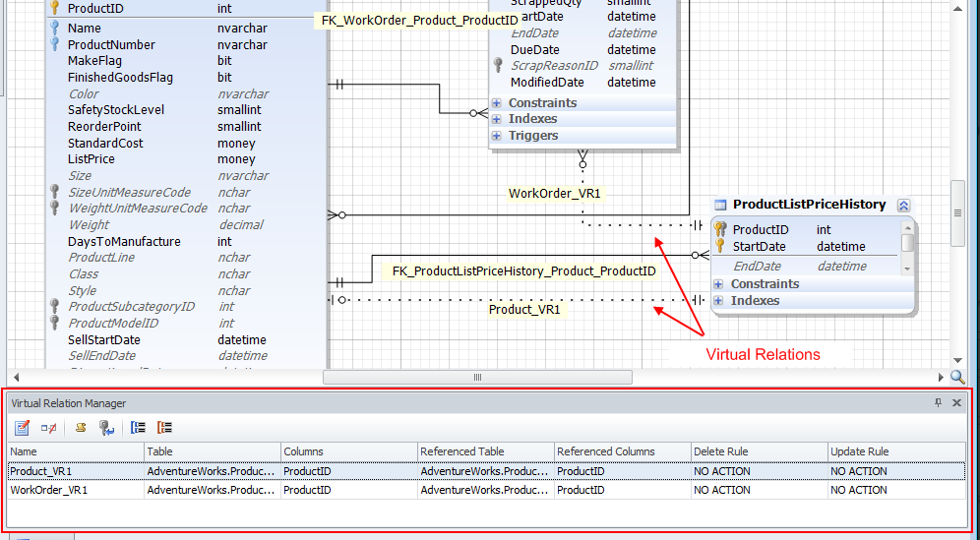The width and height of the screenshot is (980, 540).
Task: Click the yellow script scroll toolbar icon
Action: tap(81, 428)
